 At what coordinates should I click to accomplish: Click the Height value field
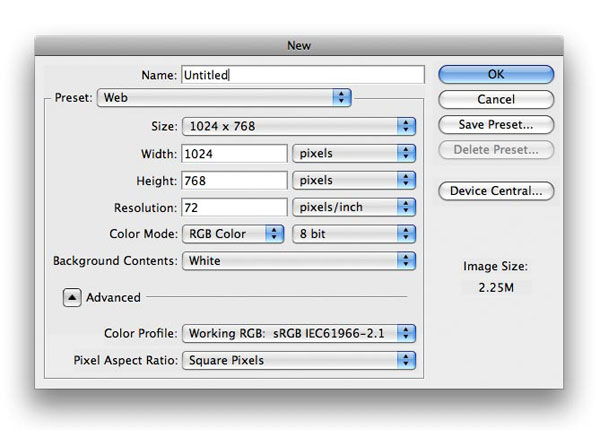[x=234, y=181]
